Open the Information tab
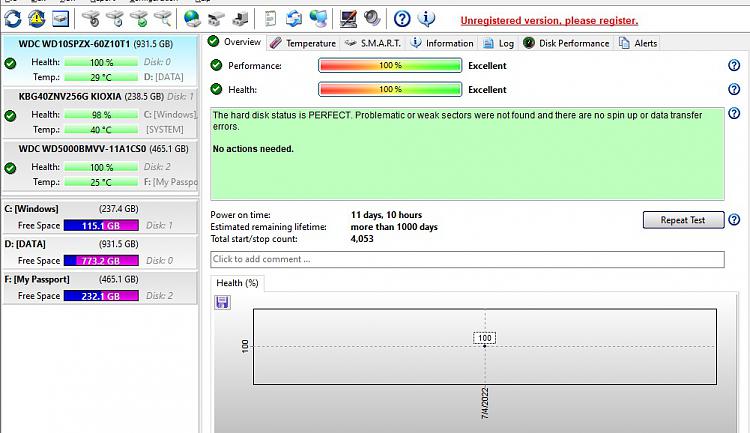 click(x=442, y=43)
